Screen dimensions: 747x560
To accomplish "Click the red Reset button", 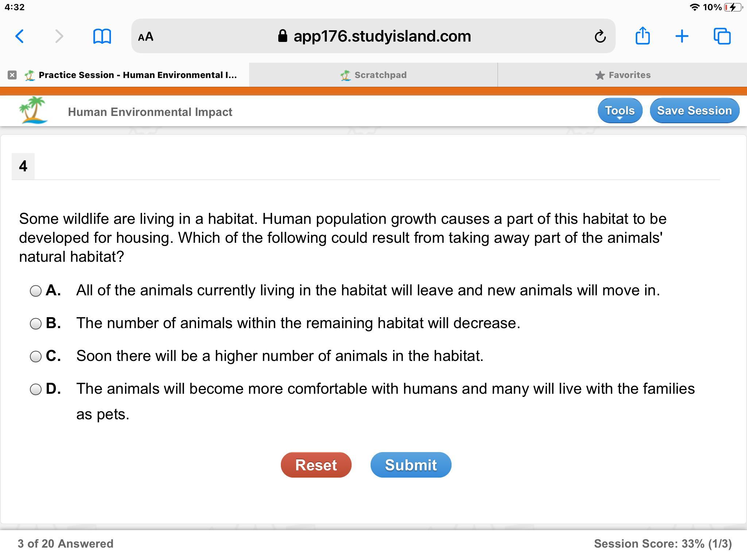I will (316, 465).
